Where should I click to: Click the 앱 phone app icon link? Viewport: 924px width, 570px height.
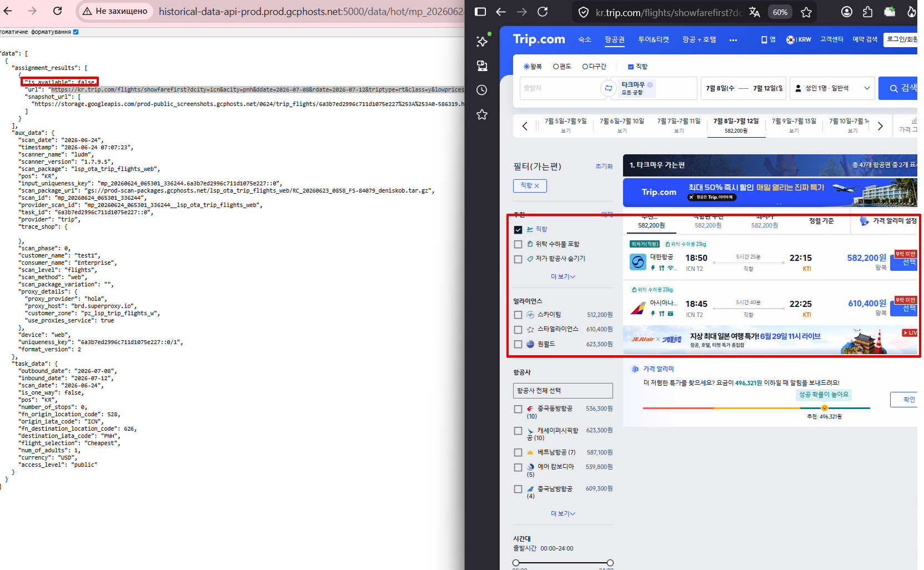point(768,39)
